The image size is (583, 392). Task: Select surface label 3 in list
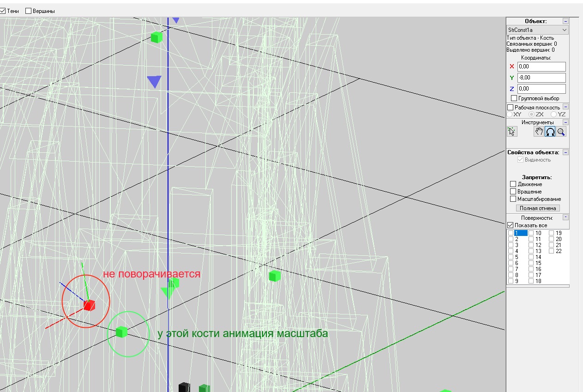[517, 245]
